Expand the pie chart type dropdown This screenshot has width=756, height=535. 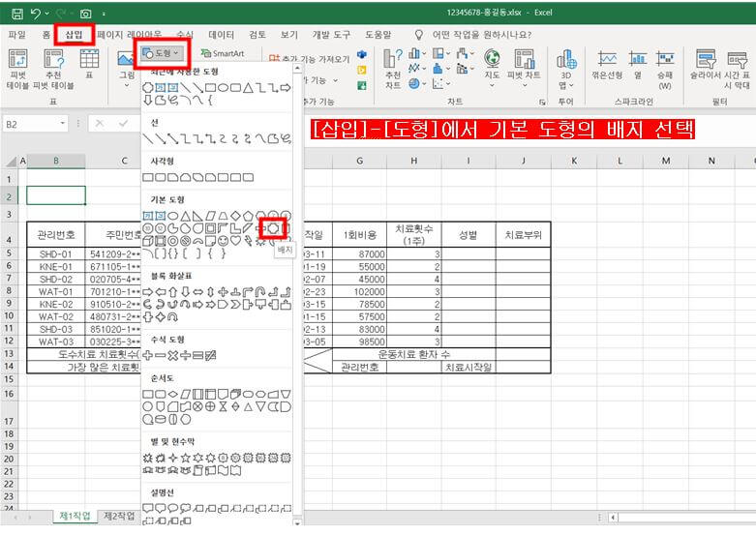tap(424, 83)
